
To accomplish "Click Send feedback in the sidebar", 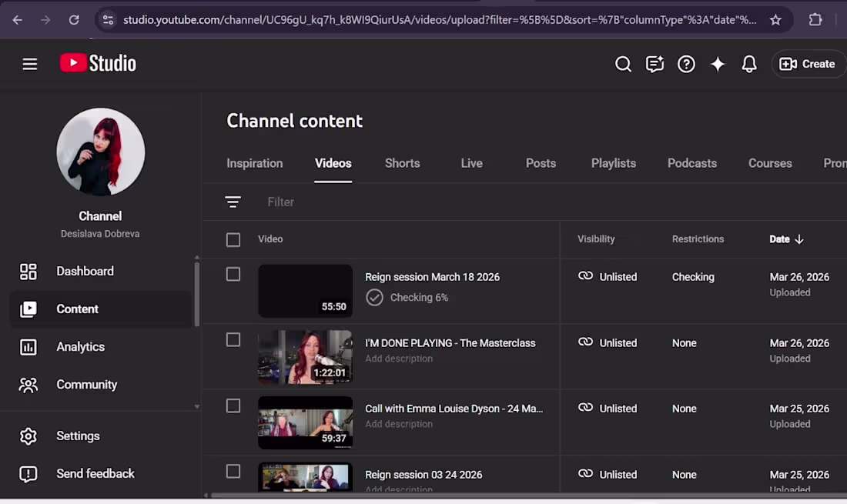I will [x=100, y=473].
